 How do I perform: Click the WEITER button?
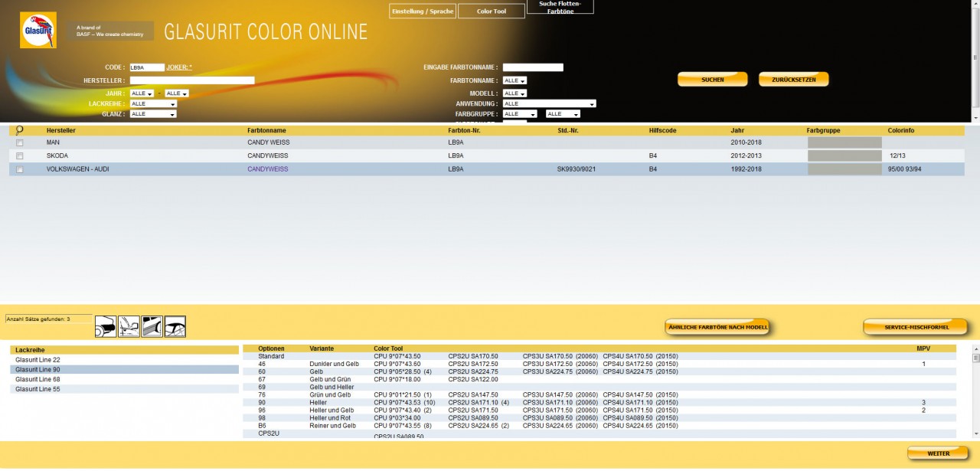[938, 453]
